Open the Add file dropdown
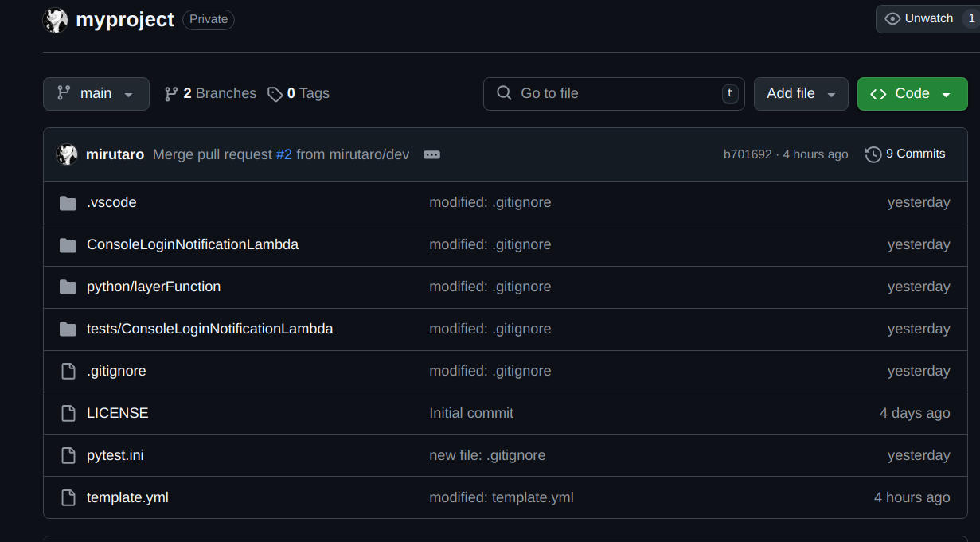Viewport: 980px width, 542px height. tap(801, 93)
